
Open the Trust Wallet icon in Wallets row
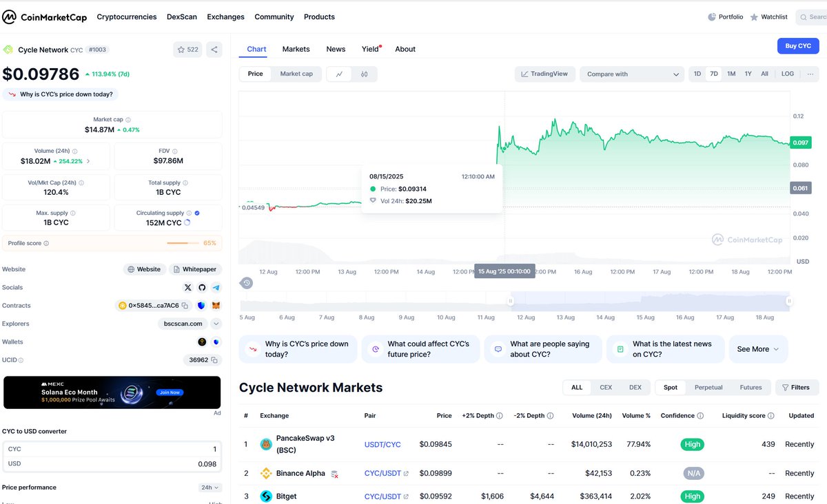pos(216,342)
